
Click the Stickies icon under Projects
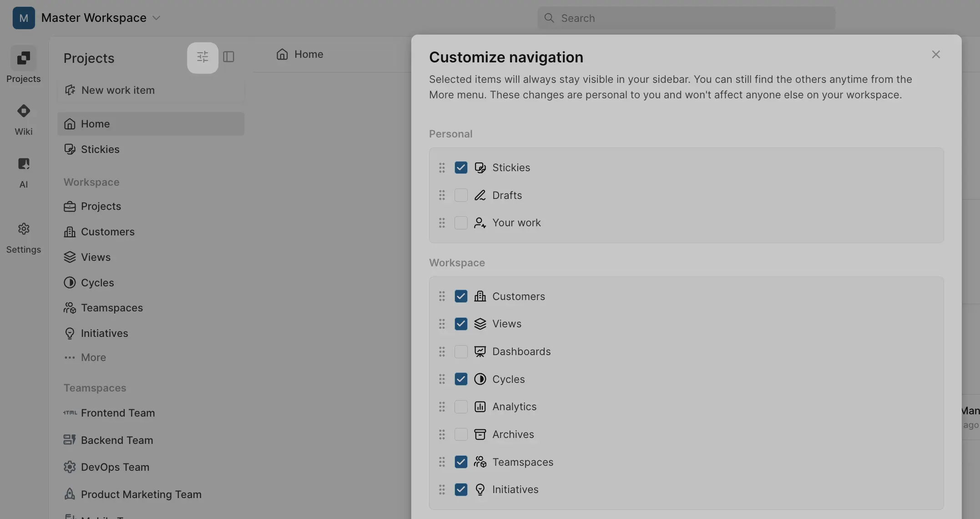point(70,149)
